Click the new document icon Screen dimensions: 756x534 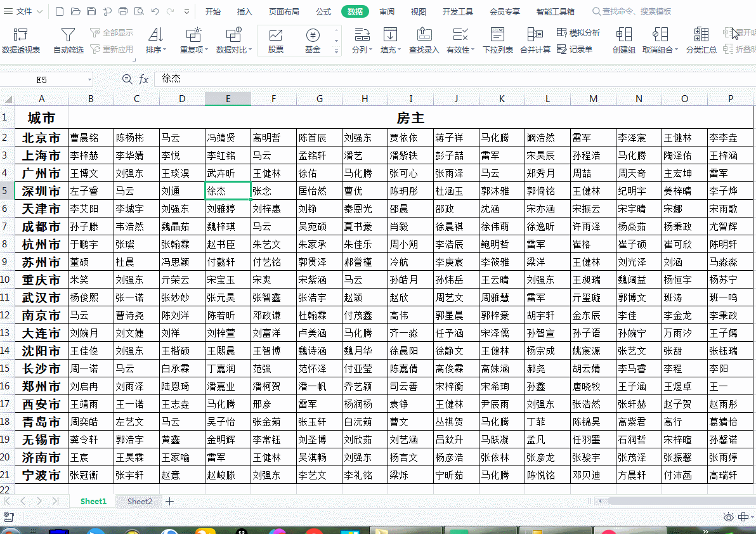[60, 11]
